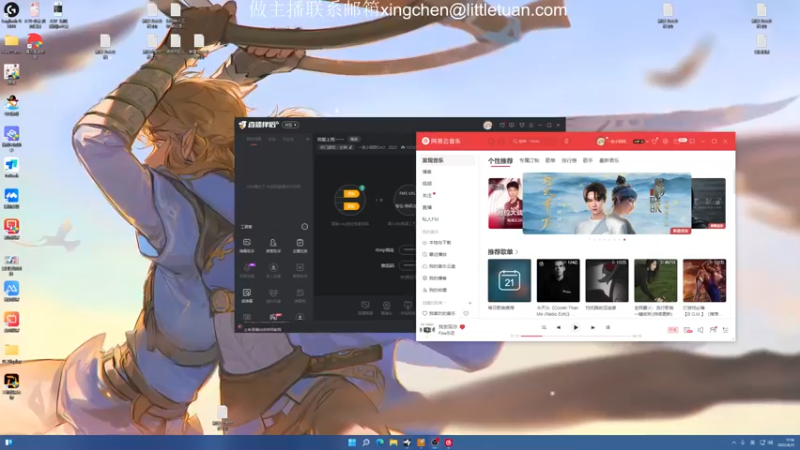The height and width of the screenshot is (450, 800).
Task: Open 关注 in the NetEase sidebar
Action: click(427, 195)
